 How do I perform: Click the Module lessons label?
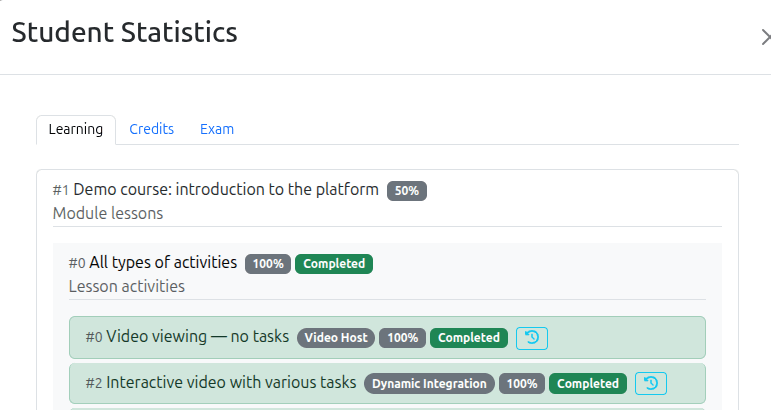108,213
